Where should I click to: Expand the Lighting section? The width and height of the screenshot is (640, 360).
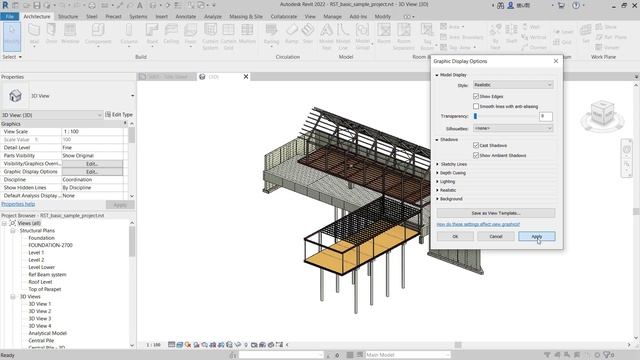[x=438, y=182]
